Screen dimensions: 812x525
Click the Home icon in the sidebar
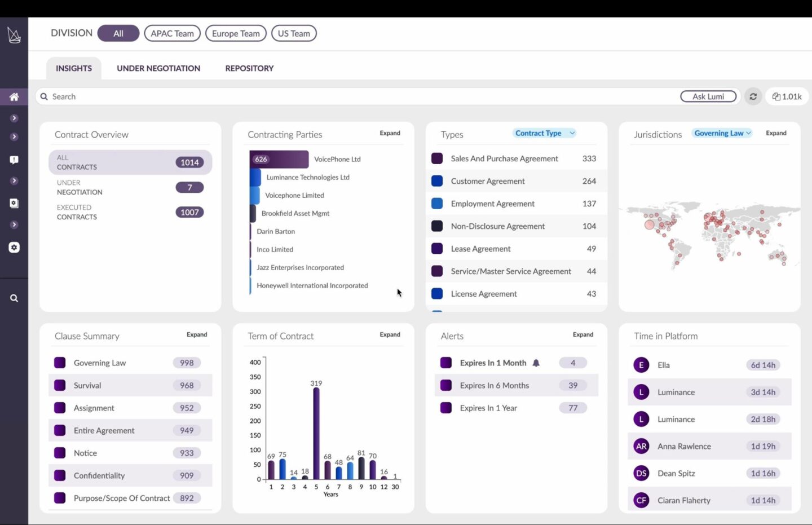(14, 96)
